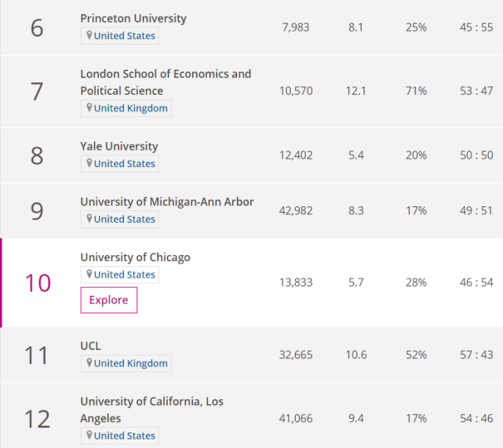Screen dimensions: 503x448
Task: Click the pin icon under University of California
Action: 89,435
